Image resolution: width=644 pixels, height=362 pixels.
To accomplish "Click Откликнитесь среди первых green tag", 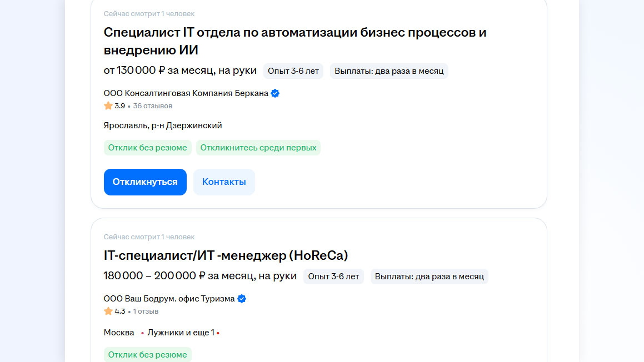I will [258, 148].
